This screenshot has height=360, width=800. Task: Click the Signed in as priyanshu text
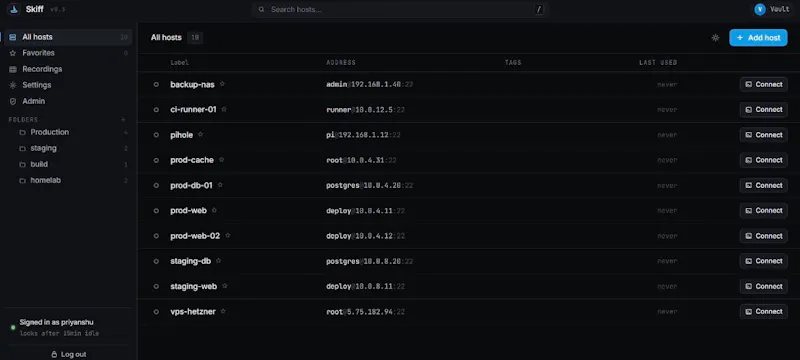(57, 322)
